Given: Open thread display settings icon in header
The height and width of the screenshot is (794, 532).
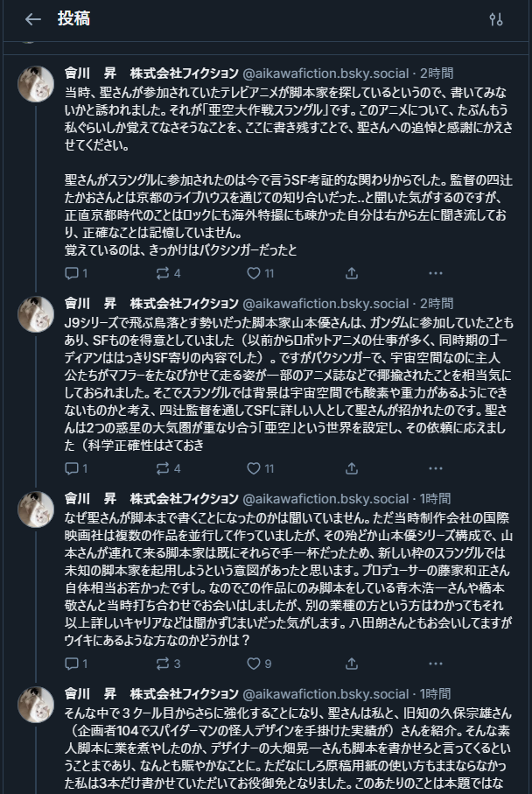Looking at the screenshot, I should pos(496,19).
